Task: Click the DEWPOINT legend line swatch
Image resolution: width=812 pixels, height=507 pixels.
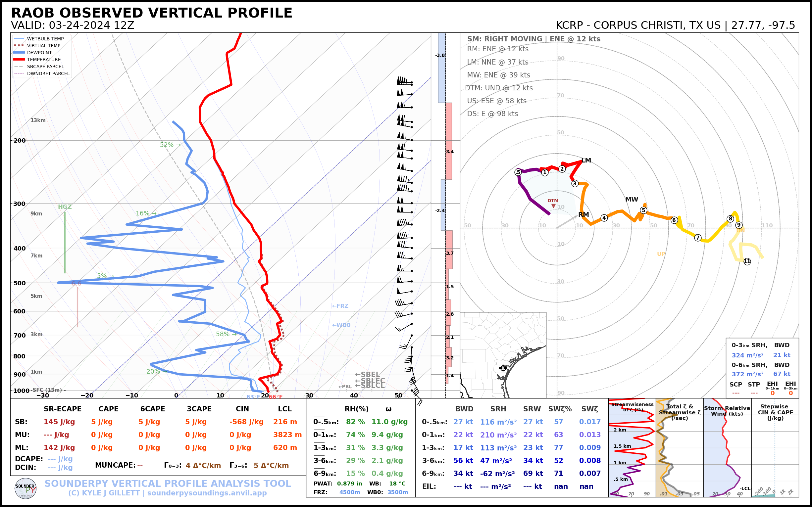Action: 19,53
